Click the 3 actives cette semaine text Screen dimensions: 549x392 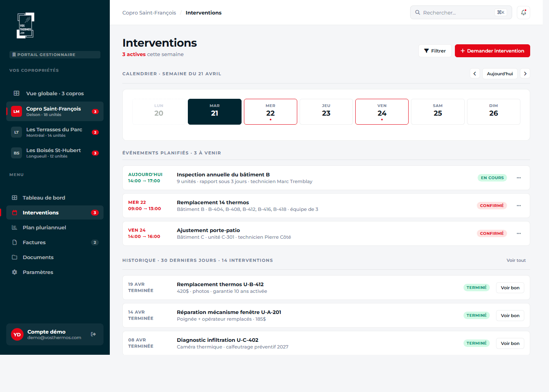(153, 54)
